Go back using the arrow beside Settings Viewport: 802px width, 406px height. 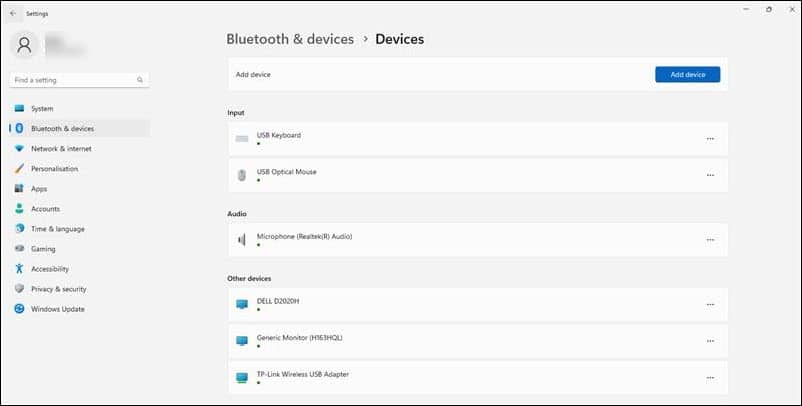coord(13,14)
